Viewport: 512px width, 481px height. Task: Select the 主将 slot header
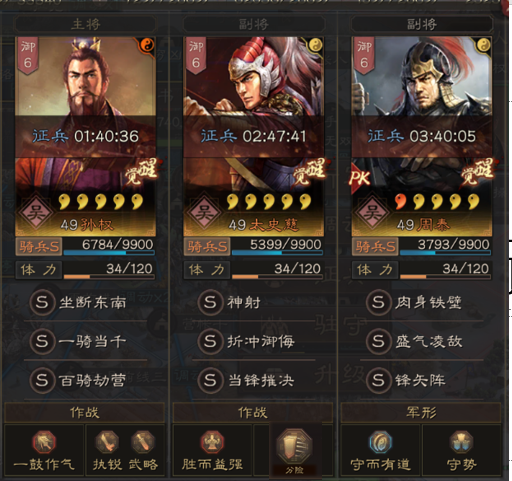pos(85,24)
